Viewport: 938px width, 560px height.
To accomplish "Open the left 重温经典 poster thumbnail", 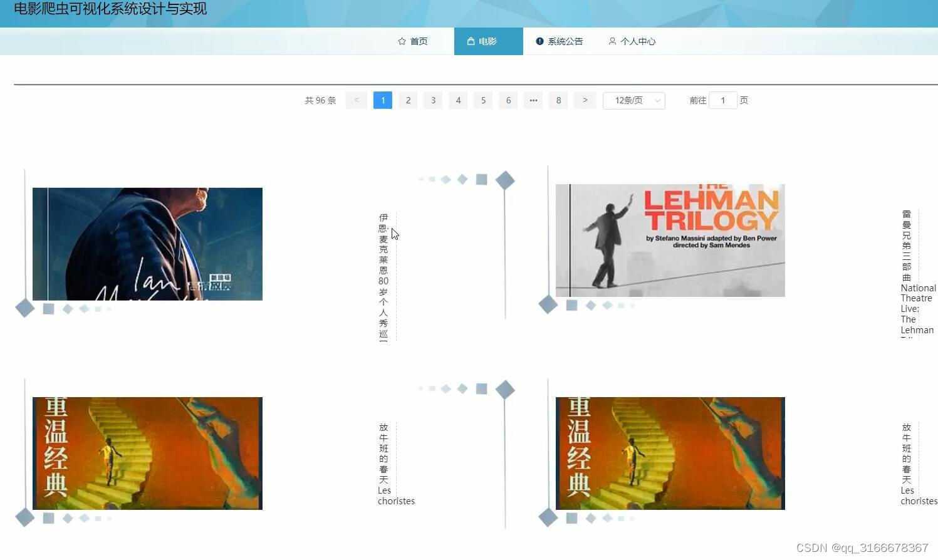I will 147,454.
